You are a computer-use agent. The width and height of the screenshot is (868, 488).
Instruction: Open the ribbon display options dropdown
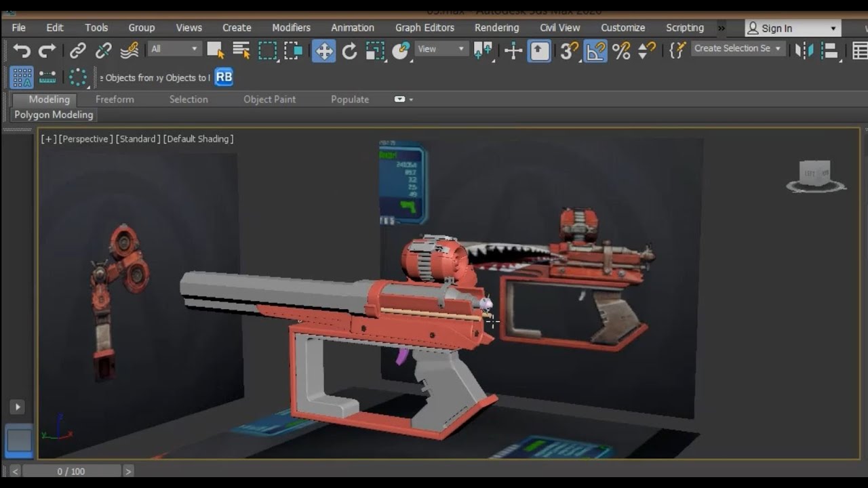tap(403, 99)
